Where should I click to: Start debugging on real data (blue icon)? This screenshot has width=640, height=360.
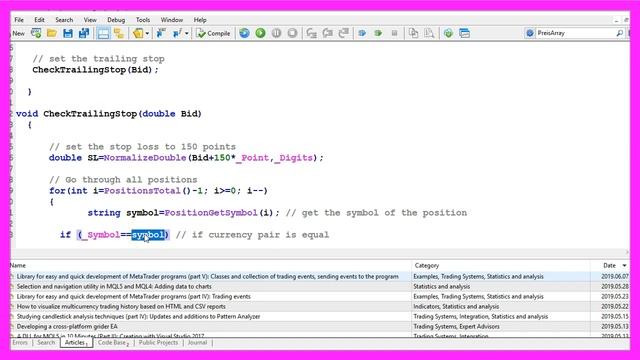tap(244, 33)
